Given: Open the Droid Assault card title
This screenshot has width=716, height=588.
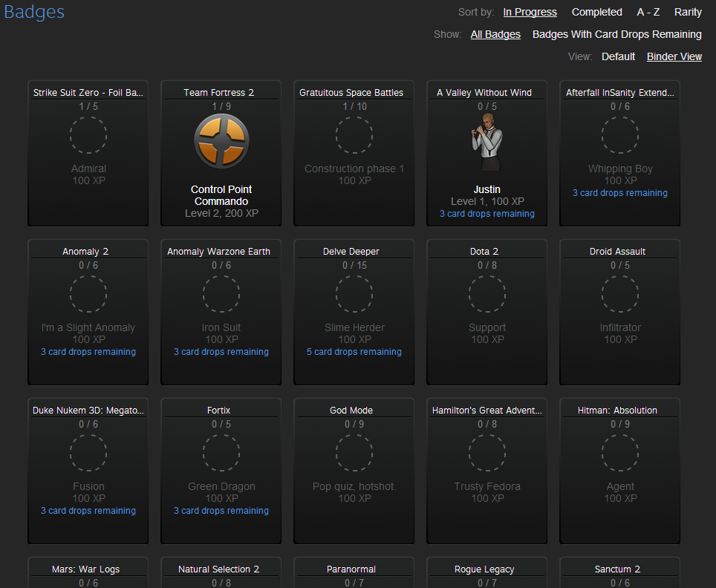Looking at the screenshot, I should click(x=617, y=252).
